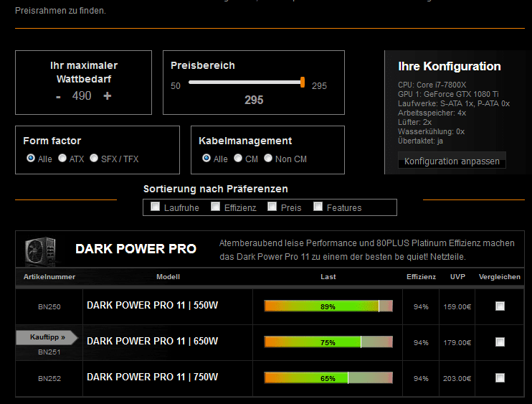Choose CM cable management option

[x=238, y=158]
